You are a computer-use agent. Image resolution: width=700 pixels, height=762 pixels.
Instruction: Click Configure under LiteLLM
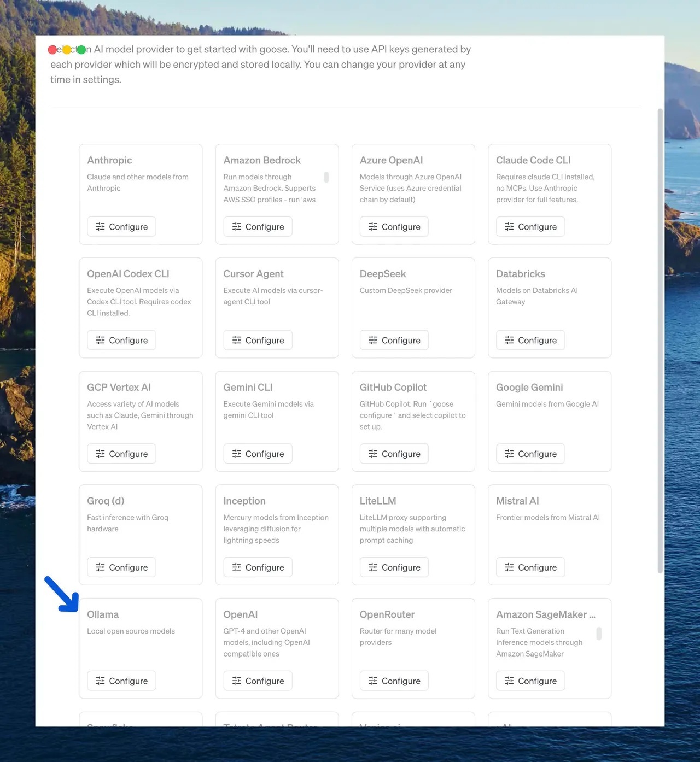click(394, 567)
